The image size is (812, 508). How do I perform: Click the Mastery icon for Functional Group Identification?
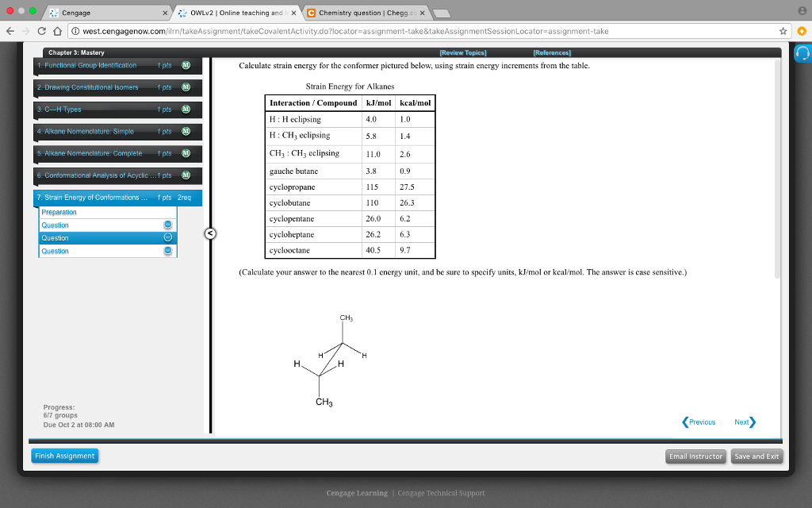[184, 65]
